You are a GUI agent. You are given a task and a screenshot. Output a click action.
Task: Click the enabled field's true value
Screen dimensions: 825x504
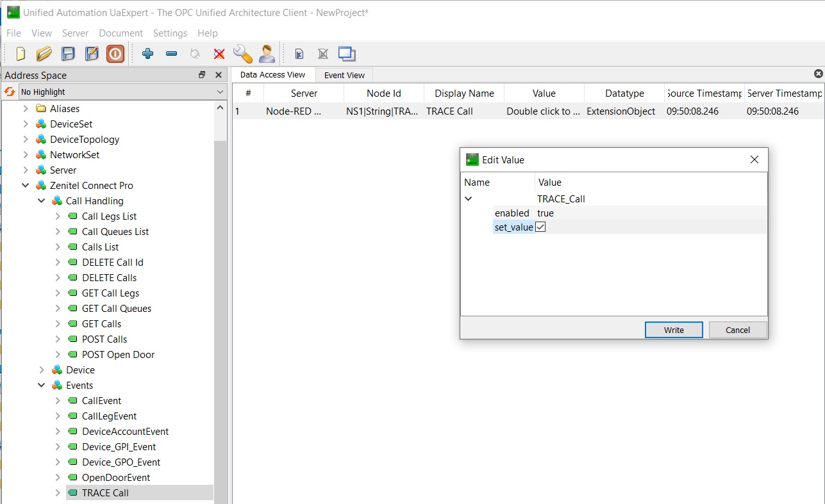(x=546, y=213)
